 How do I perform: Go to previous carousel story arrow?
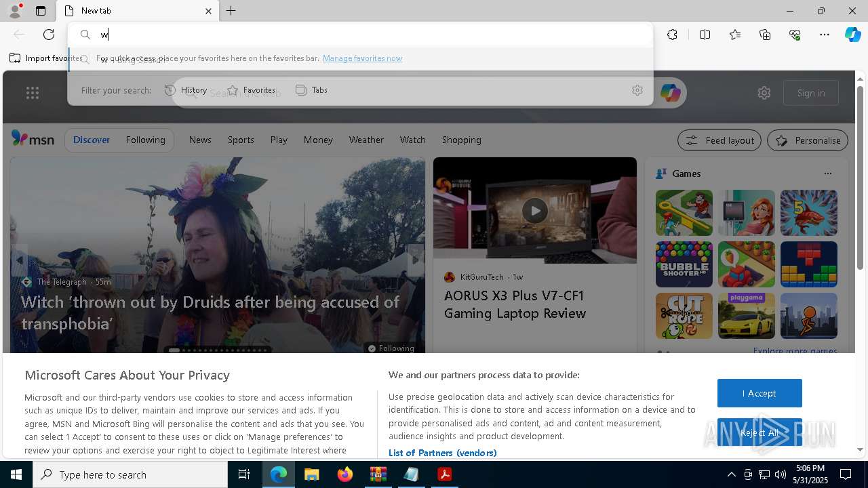tap(20, 260)
